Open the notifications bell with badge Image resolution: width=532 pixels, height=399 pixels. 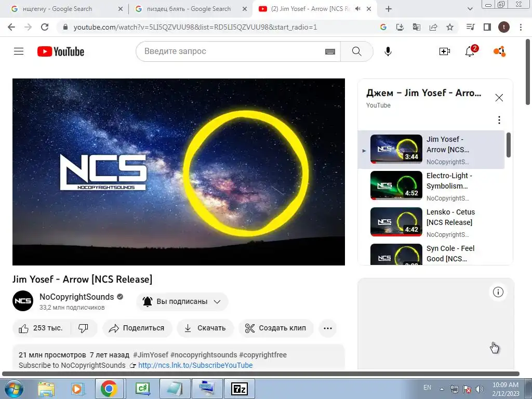tap(471, 51)
